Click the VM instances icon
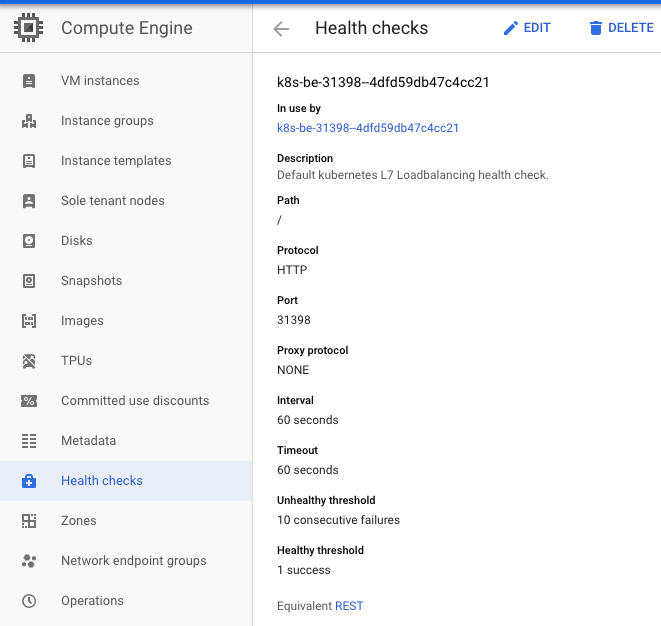This screenshot has height=626, width=661. (x=29, y=81)
